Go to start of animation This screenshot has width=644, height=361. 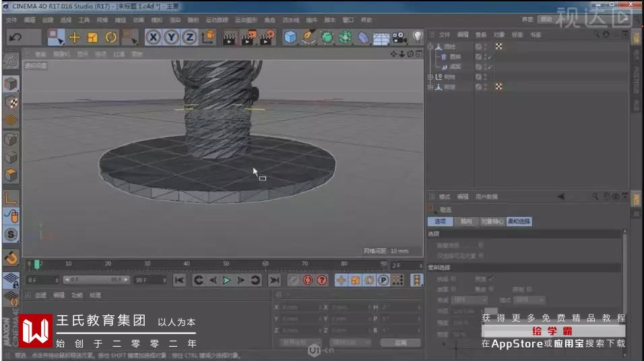click(179, 280)
